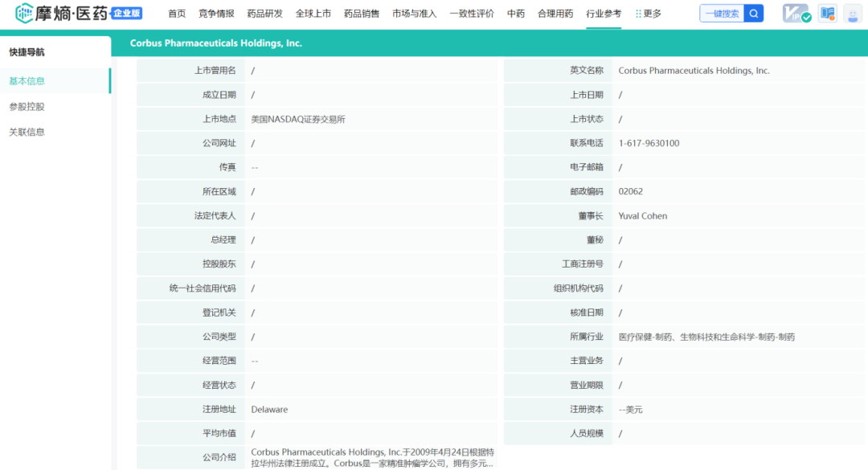The width and height of the screenshot is (868, 470).
Task: Click the 摩熵·医药 logo
Action: pos(61,14)
